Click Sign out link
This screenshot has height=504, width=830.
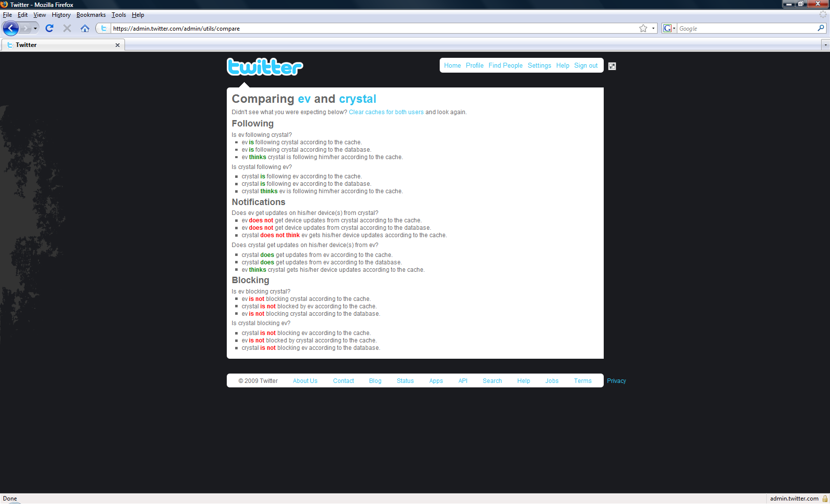(x=586, y=66)
